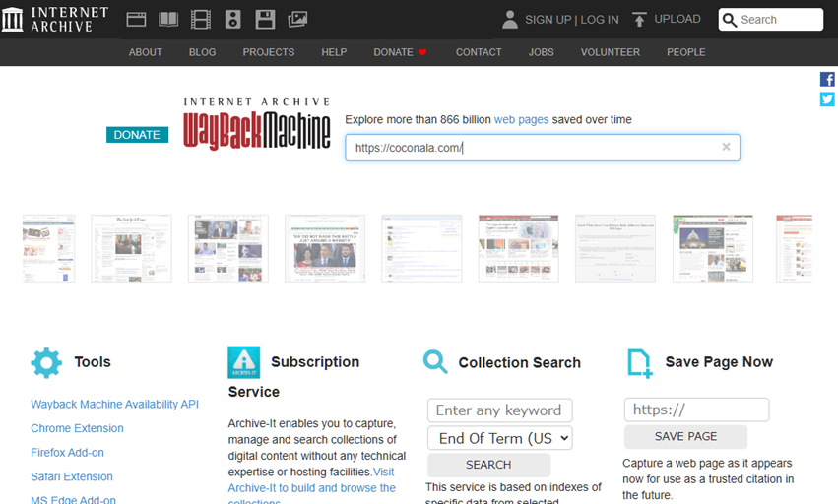Share on Twitter via sidebar icon

click(x=827, y=99)
